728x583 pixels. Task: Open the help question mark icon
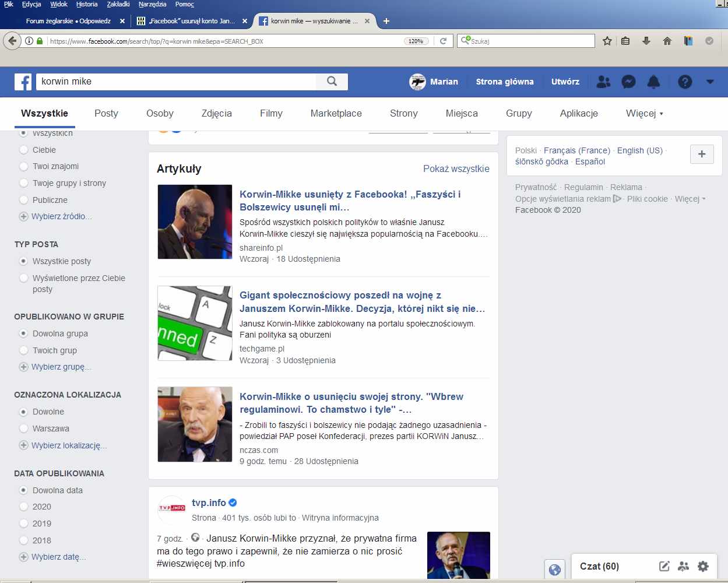point(685,82)
